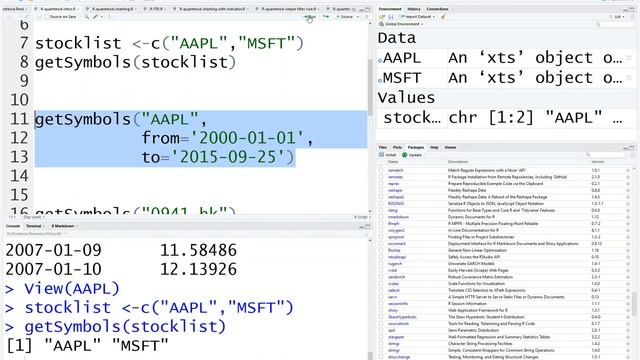Check the remotes package checkbox
The image size is (640, 360).
click(381, 177)
